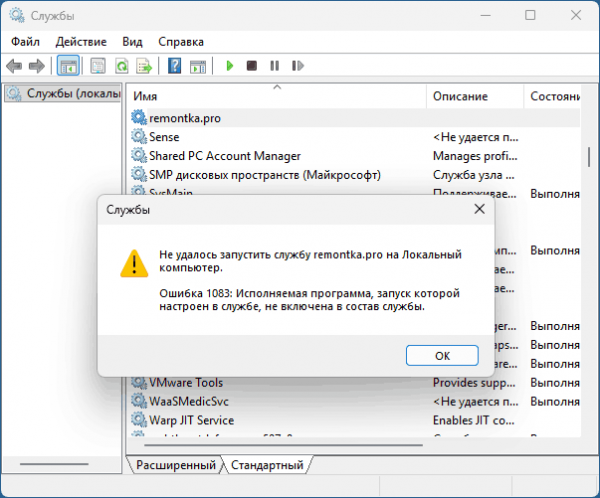Click the vertical scrollbar thumb of the services list

pos(589,157)
